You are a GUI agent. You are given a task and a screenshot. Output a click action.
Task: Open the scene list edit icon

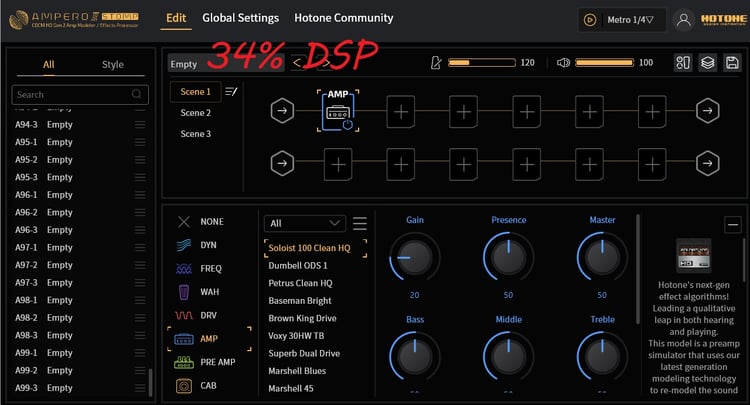[x=231, y=91]
